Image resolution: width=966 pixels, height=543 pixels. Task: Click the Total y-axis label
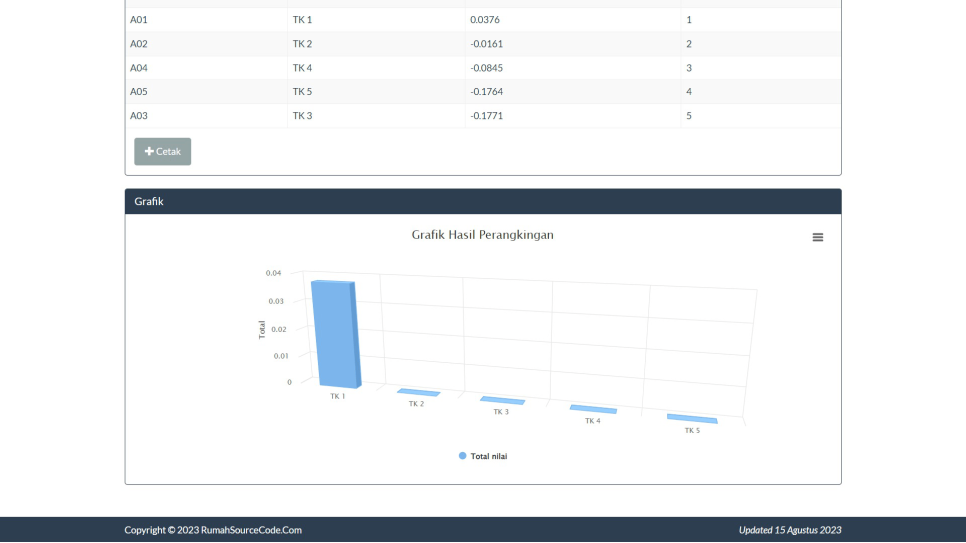pos(262,329)
